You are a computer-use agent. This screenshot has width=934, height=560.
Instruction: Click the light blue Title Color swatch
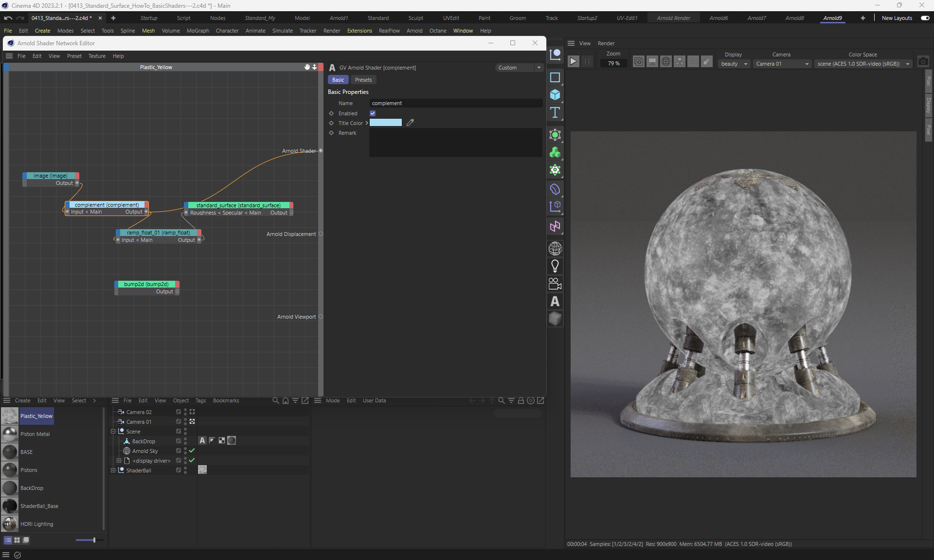(385, 123)
